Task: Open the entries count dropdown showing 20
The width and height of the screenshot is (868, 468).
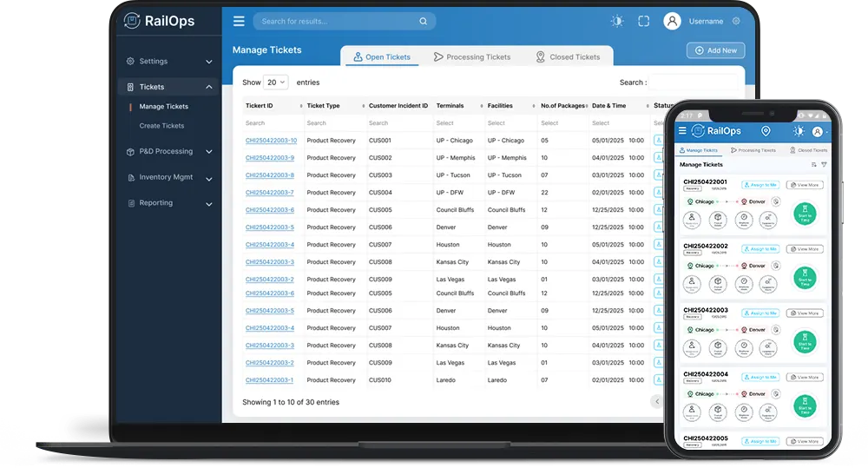Action: (276, 82)
